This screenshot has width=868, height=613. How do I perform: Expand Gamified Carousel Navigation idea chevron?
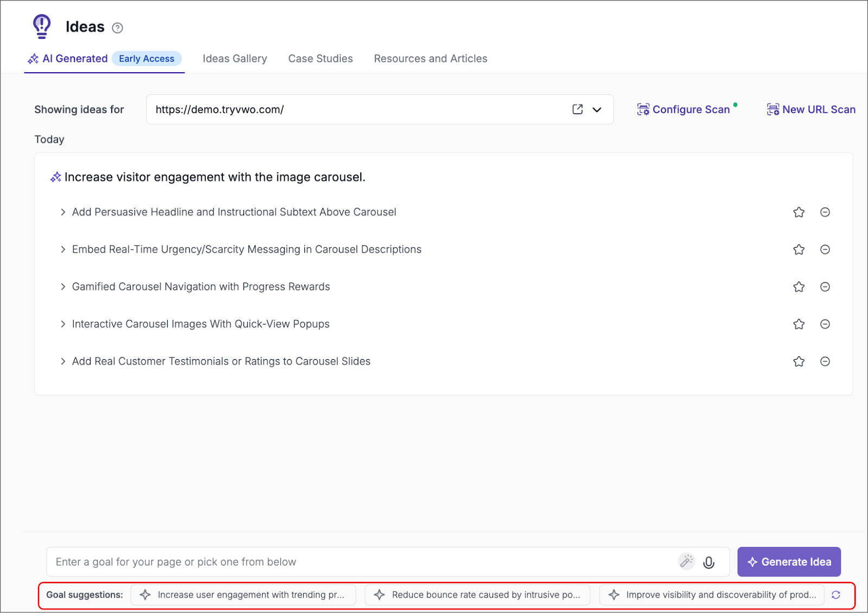click(x=63, y=287)
